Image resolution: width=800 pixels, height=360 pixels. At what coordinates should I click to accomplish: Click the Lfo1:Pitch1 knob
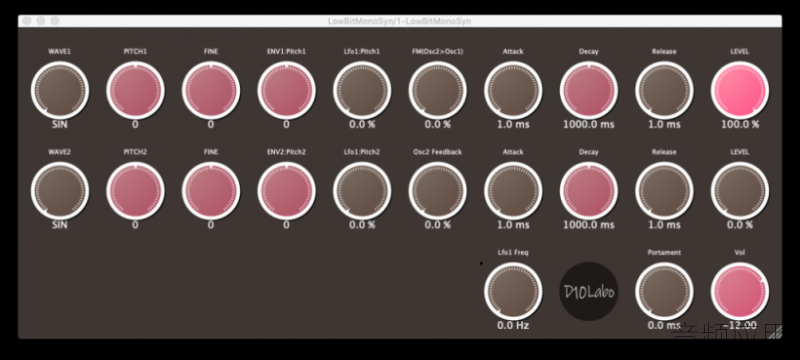click(x=362, y=90)
